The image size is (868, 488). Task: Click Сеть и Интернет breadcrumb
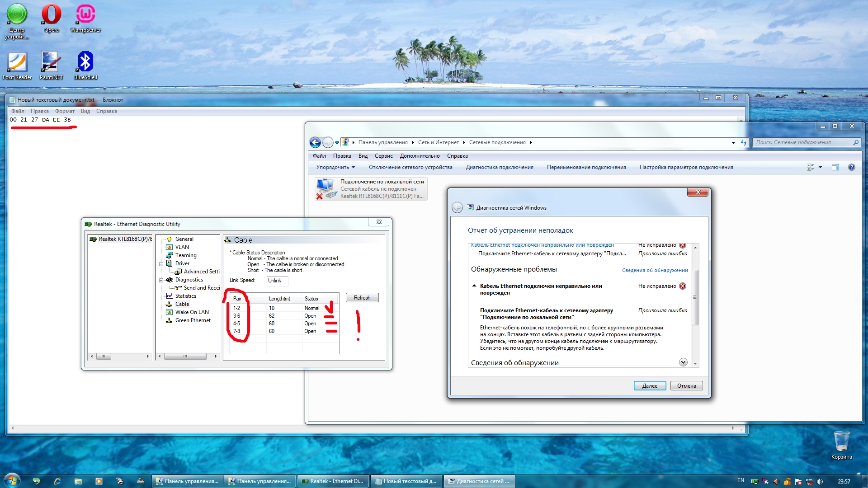pyautogui.click(x=438, y=142)
